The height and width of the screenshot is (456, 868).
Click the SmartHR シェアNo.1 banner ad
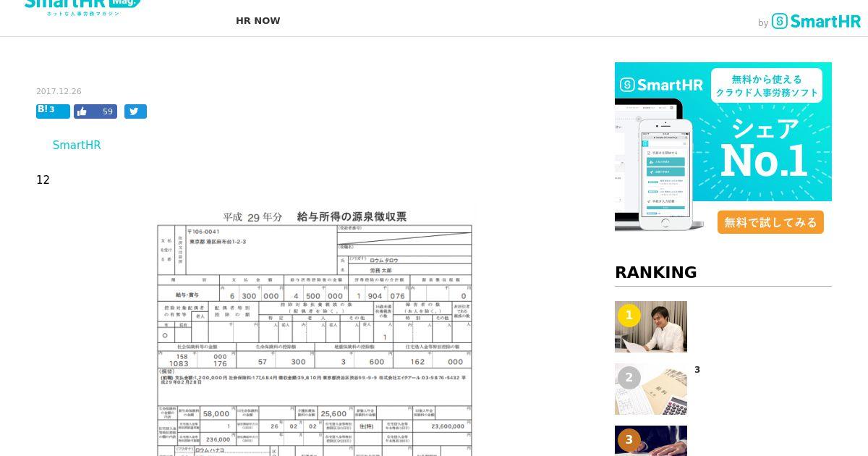(x=723, y=148)
